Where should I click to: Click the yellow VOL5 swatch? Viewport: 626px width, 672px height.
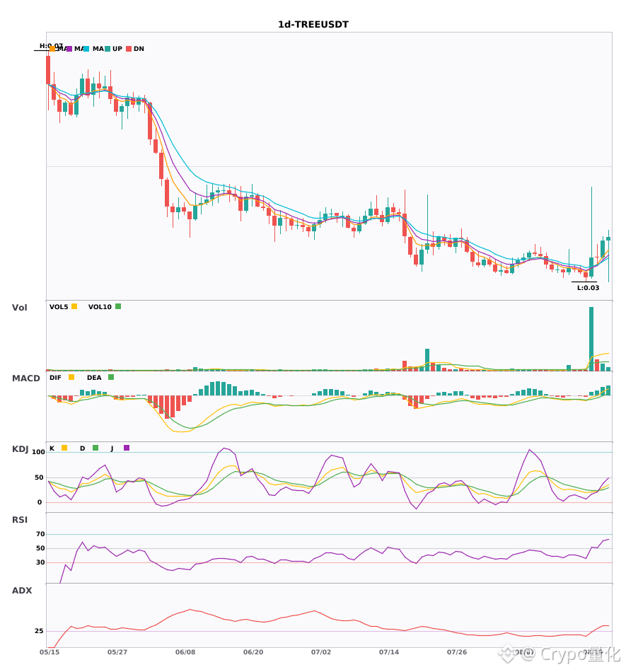coord(74,306)
